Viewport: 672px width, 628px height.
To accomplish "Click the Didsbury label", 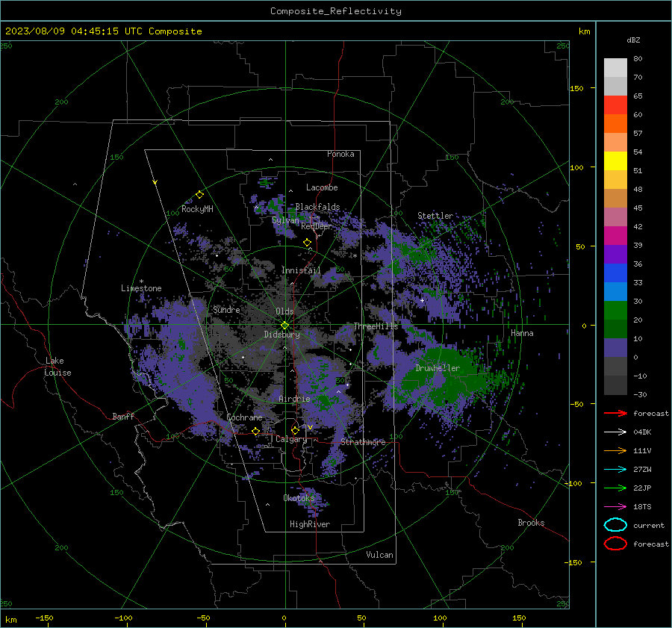I will tap(281, 335).
